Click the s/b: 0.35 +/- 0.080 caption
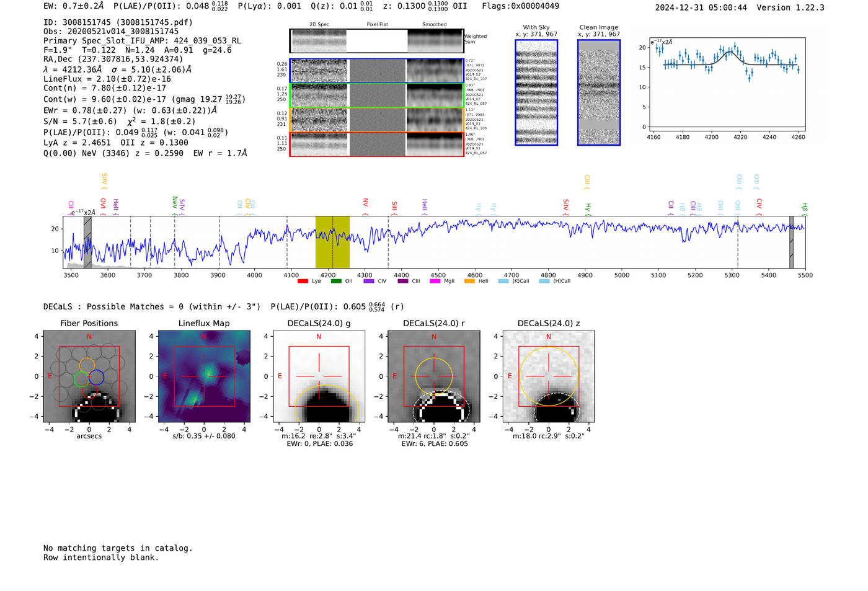Viewport: 868px width, 591px height. tap(204, 436)
